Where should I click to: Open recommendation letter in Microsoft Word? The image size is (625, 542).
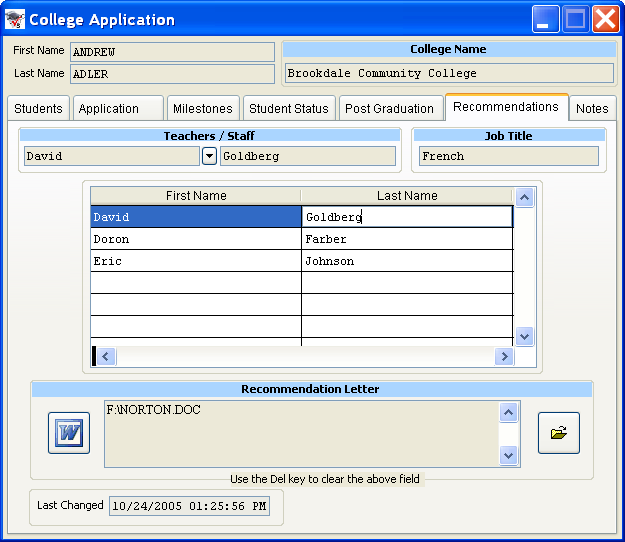(x=69, y=433)
